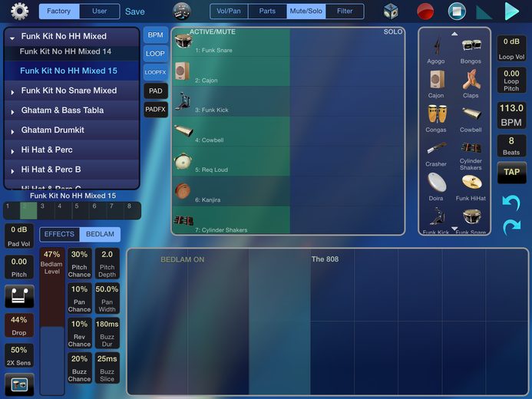Toggle BEDLAM ON in the pad area
Image resolution: width=532 pixels, height=399 pixels.
click(x=182, y=259)
